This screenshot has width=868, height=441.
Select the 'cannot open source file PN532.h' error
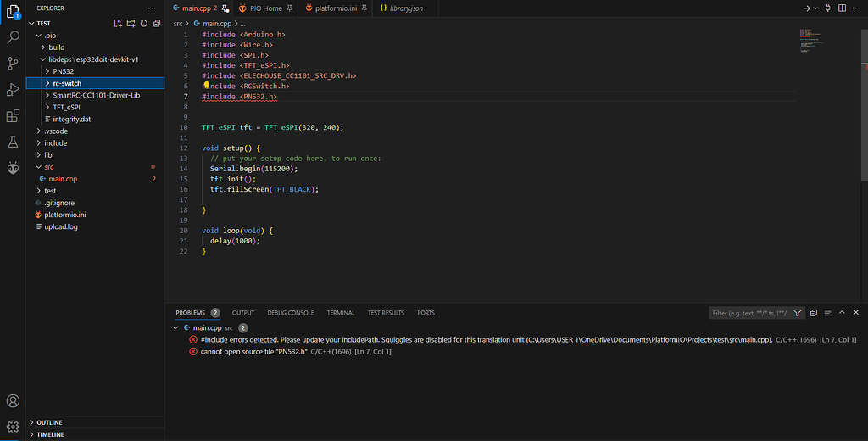pos(253,351)
